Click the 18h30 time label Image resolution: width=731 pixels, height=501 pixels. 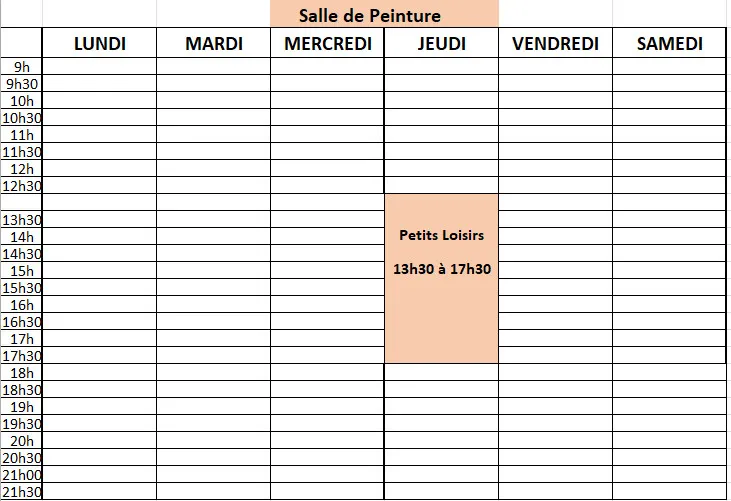point(21,390)
